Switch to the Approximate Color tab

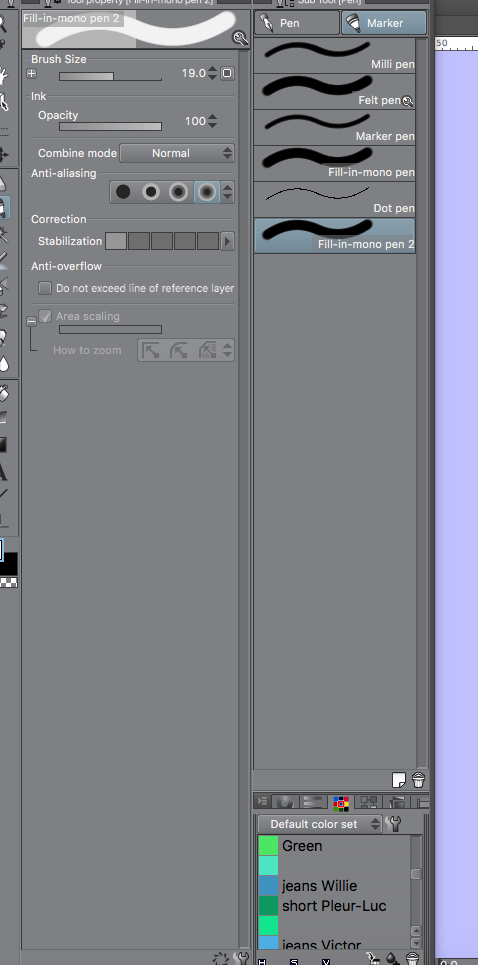[x=396, y=802]
